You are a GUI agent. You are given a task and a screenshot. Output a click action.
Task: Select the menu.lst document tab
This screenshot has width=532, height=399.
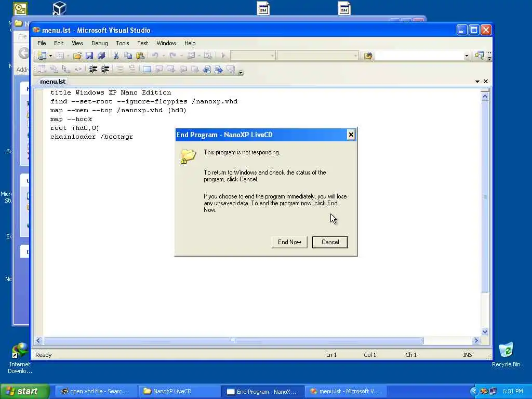click(x=52, y=82)
